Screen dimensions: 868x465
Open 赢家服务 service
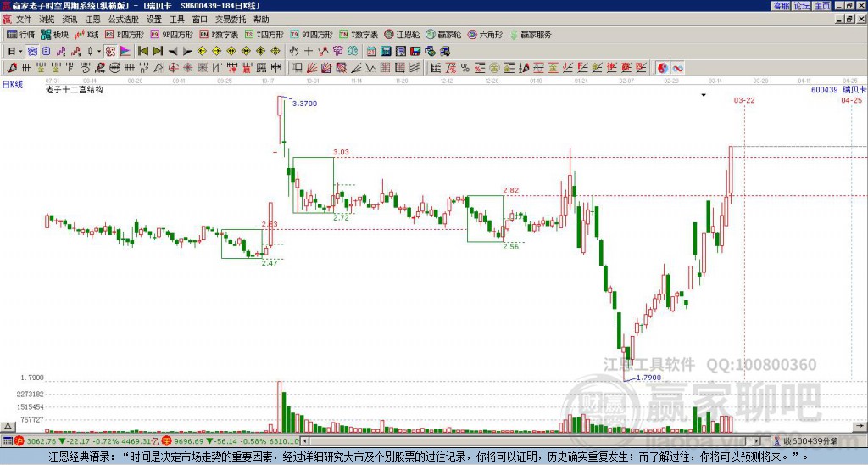pos(531,34)
